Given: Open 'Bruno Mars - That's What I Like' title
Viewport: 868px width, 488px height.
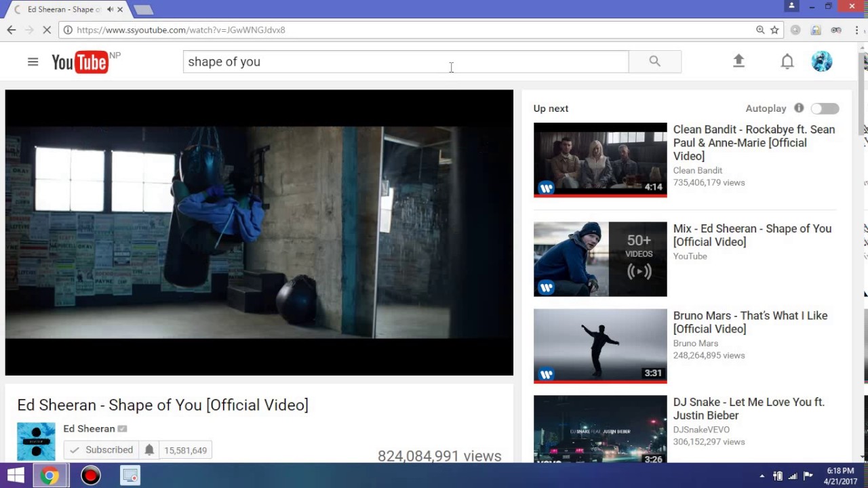Looking at the screenshot, I should click(x=750, y=322).
